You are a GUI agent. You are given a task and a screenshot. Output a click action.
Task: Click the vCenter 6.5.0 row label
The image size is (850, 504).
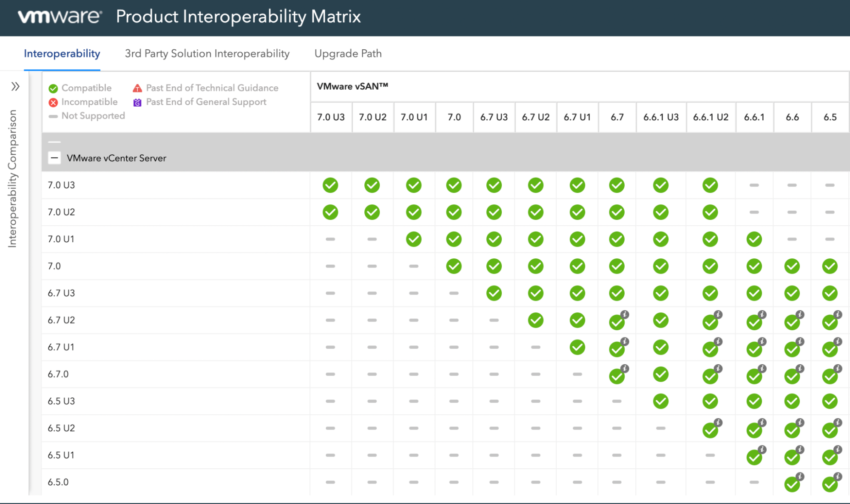coord(58,482)
